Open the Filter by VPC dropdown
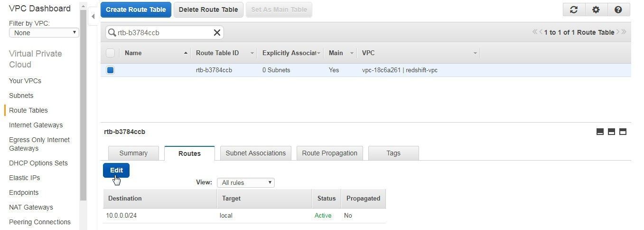 pyautogui.click(x=44, y=33)
